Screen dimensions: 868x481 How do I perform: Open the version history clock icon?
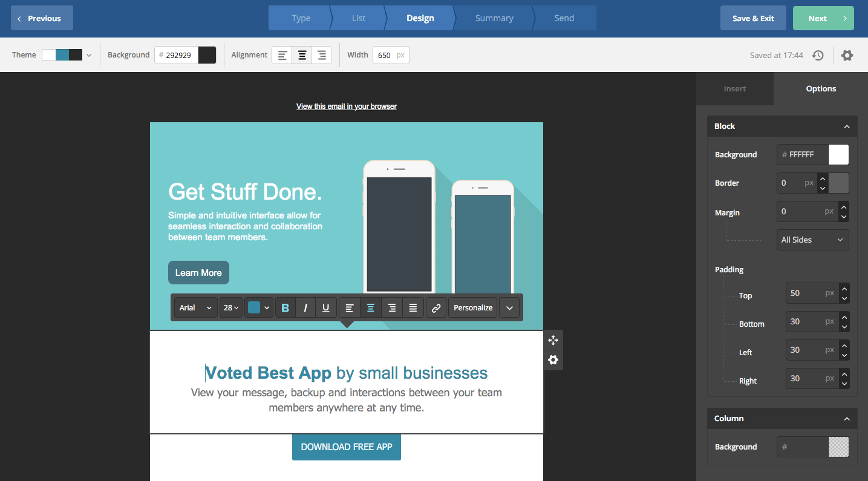pos(818,55)
